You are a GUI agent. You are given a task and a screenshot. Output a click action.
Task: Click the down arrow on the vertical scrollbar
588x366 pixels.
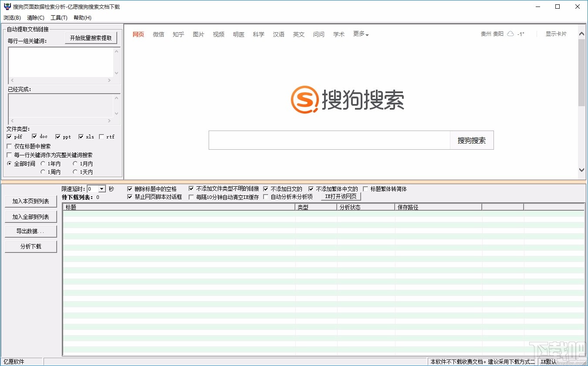coord(582,170)
